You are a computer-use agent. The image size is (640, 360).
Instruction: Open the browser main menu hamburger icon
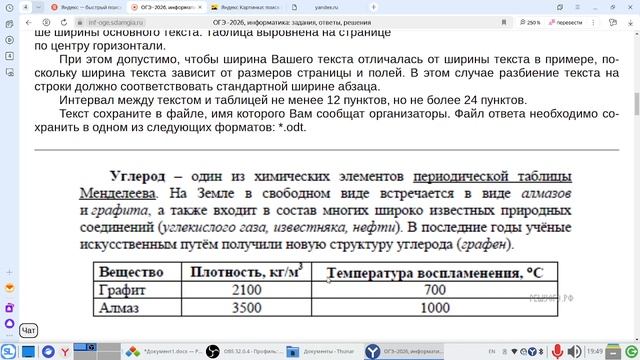coord(578,7)
